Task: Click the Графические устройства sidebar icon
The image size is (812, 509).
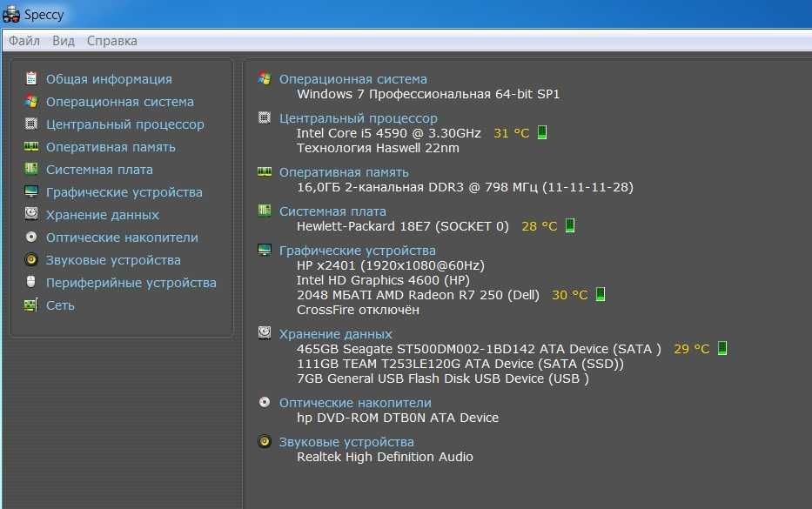Action: pos(31,191)
